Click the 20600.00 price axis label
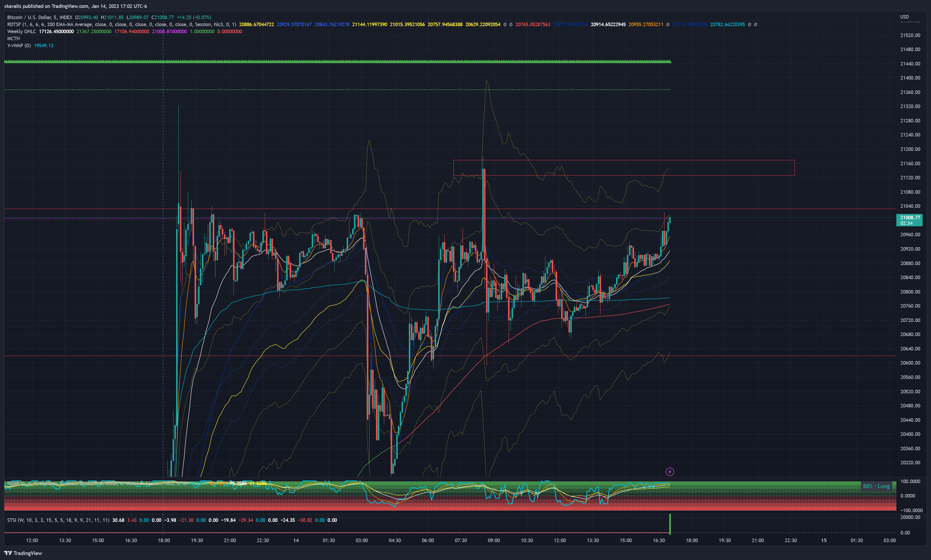 coord(910,363)
